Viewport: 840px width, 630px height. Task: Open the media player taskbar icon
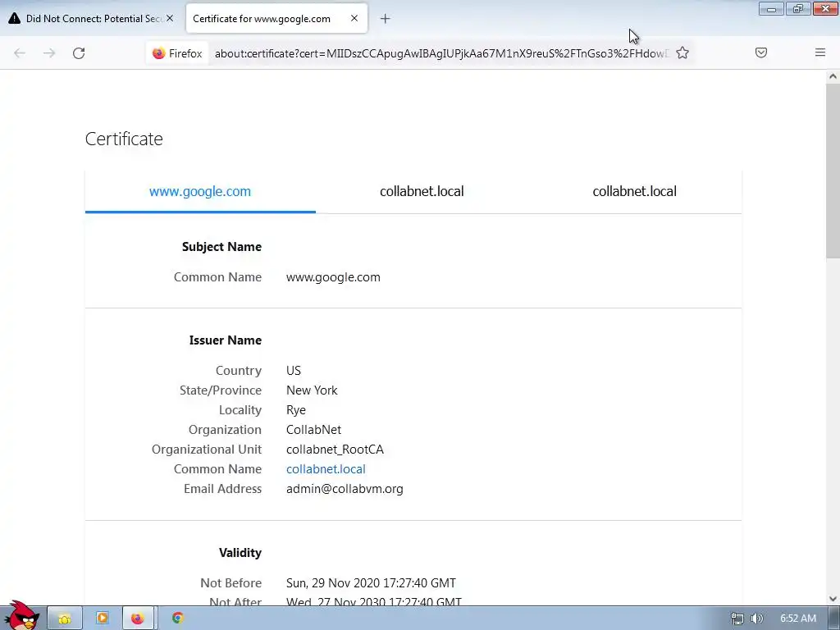coord(102,619)
